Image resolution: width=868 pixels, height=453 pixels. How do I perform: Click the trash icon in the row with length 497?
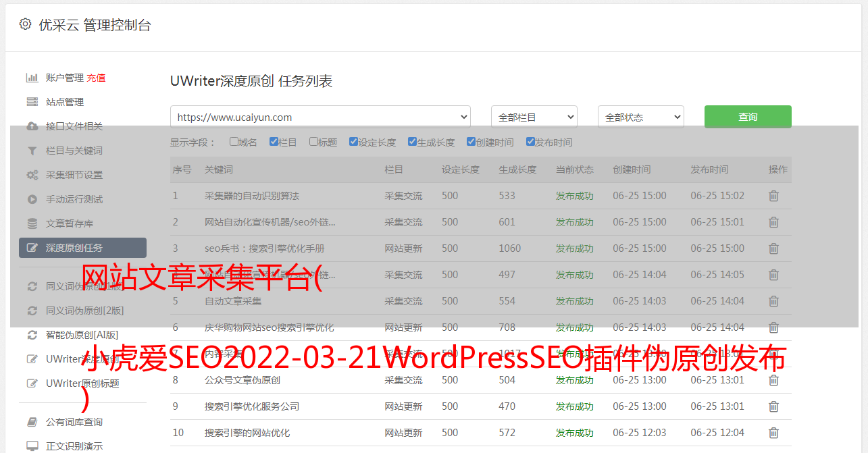pyautogui.click(x=773, y=275)
